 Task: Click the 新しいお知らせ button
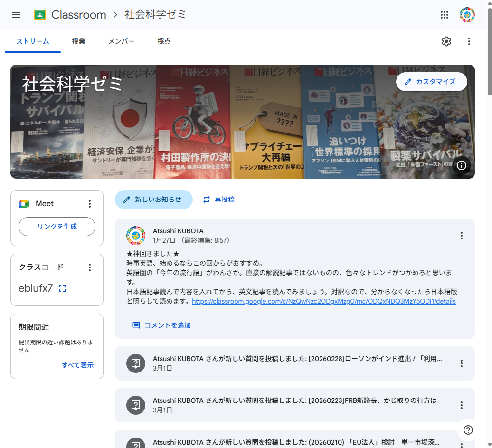click(153, 200)
